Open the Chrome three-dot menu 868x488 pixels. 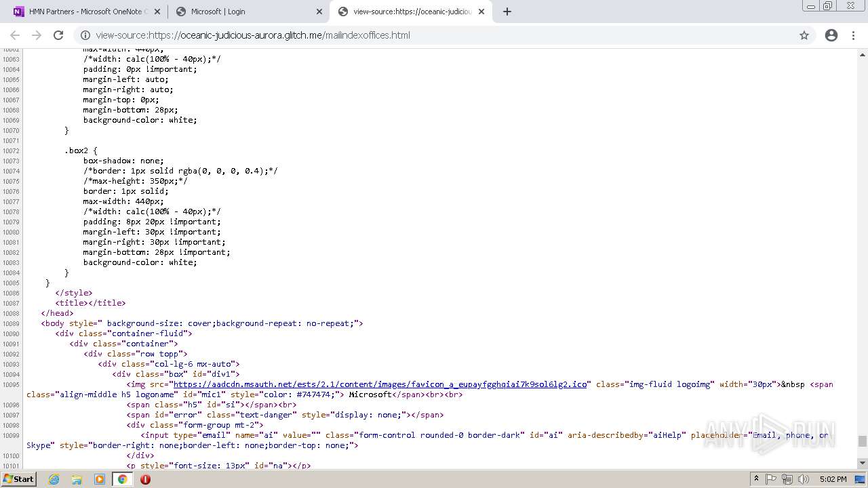click(853, 35)
